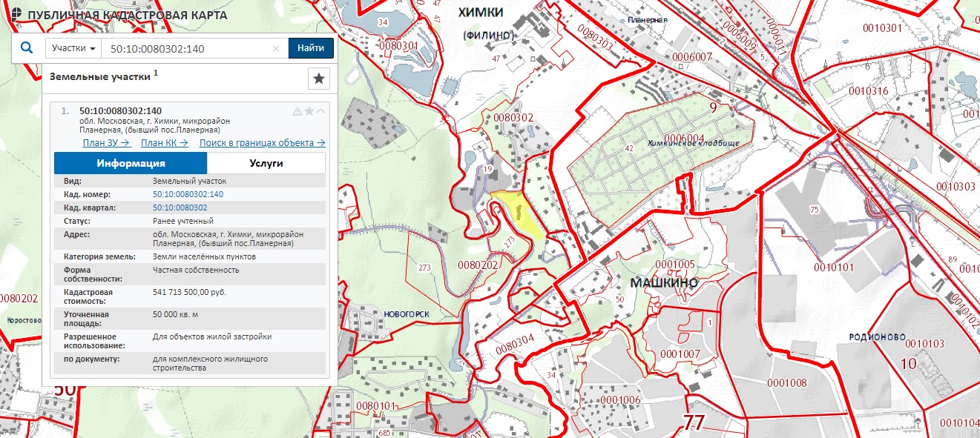Open the План ЗУ link

click(x=107, y=143)
